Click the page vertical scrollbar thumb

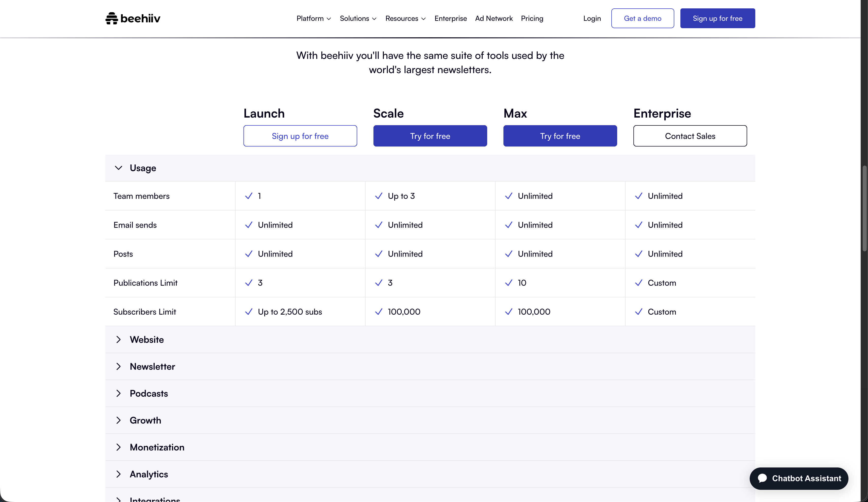point(864,208)
